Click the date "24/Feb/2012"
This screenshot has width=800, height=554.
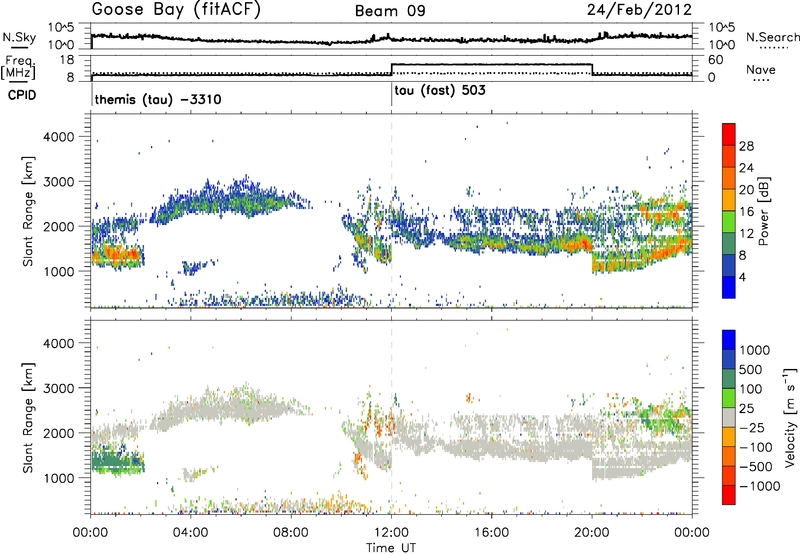coord(639,10)
